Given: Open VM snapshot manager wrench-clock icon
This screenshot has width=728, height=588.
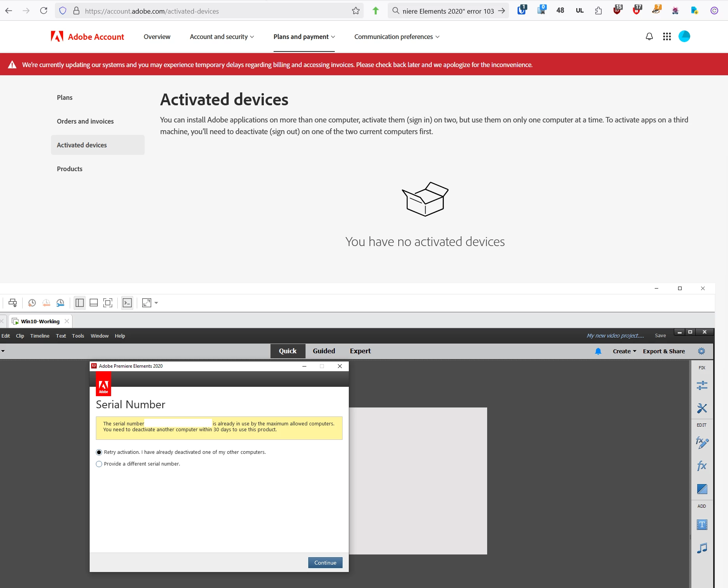Looking at the screenshot, I should click(60, 303).
